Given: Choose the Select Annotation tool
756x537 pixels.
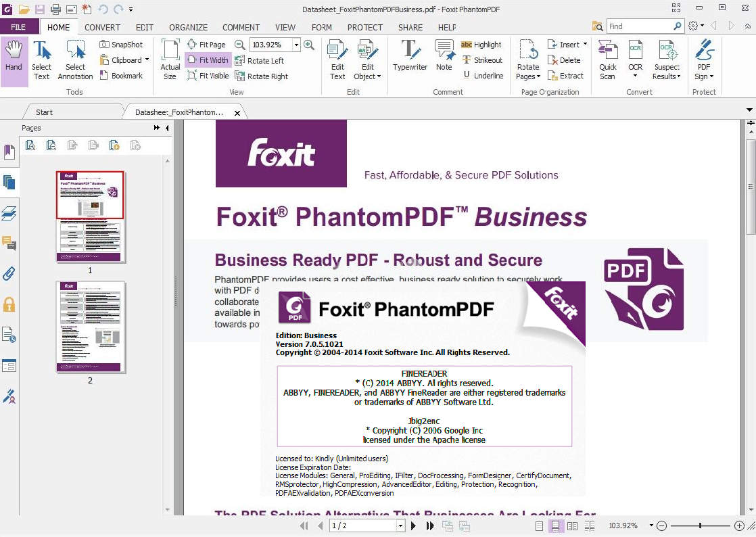Looking at the screenshot, I should [x=75, y=61].
